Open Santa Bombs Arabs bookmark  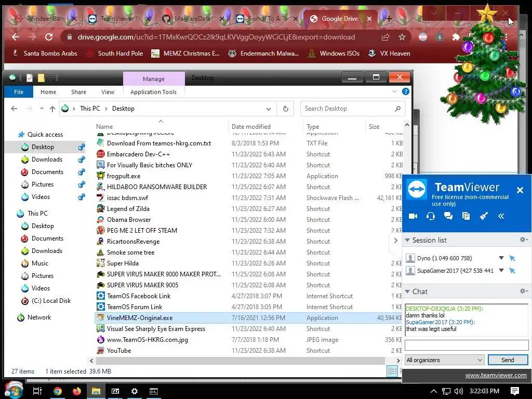[x=45, y=54]
